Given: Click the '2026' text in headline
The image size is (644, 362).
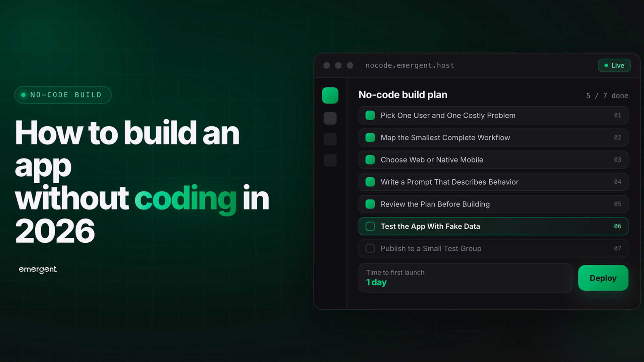Looking at the screenshot, I should point(55,231).
